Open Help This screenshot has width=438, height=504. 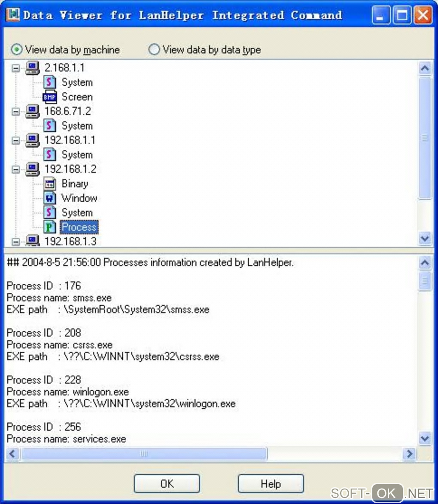271,483
